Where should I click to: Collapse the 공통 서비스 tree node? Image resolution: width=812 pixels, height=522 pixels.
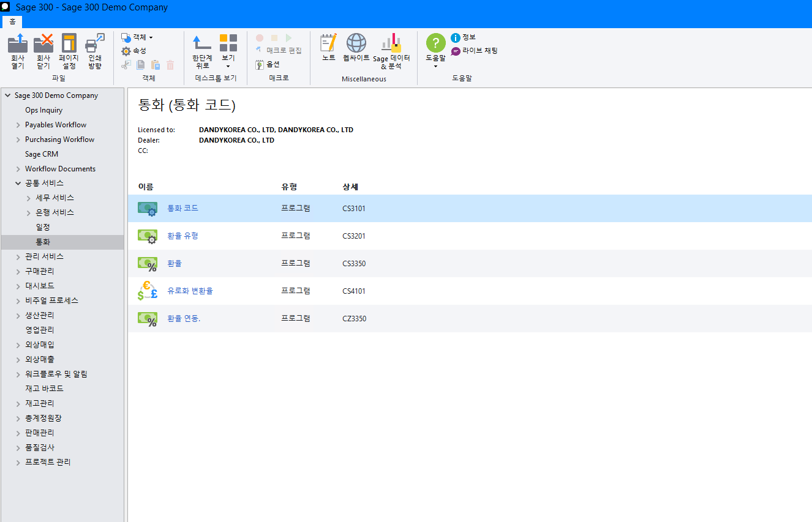click(x=18, y=184)
